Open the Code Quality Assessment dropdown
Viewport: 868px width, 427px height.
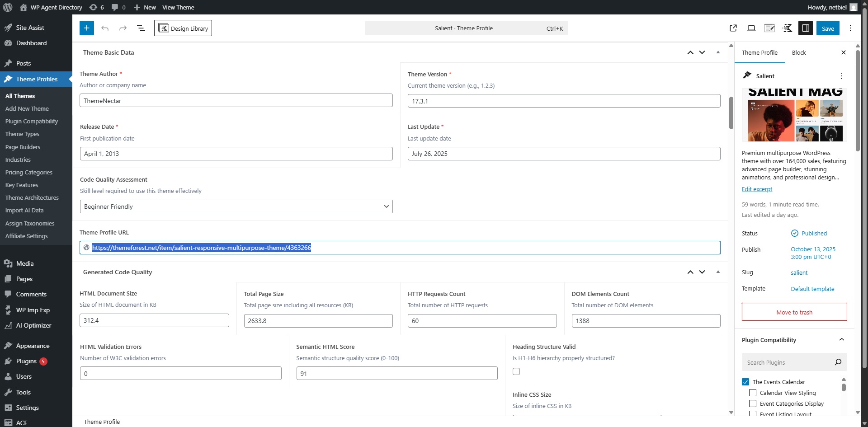click(236, 206)
